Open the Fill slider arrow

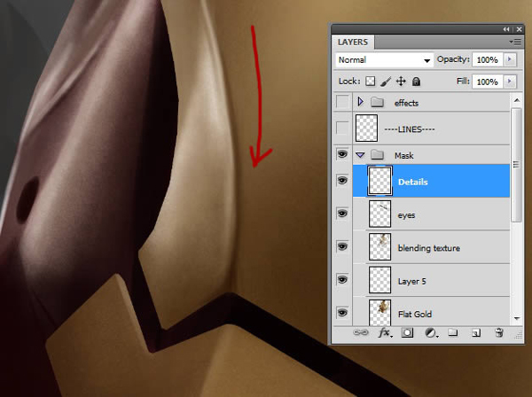coord(509,82)
